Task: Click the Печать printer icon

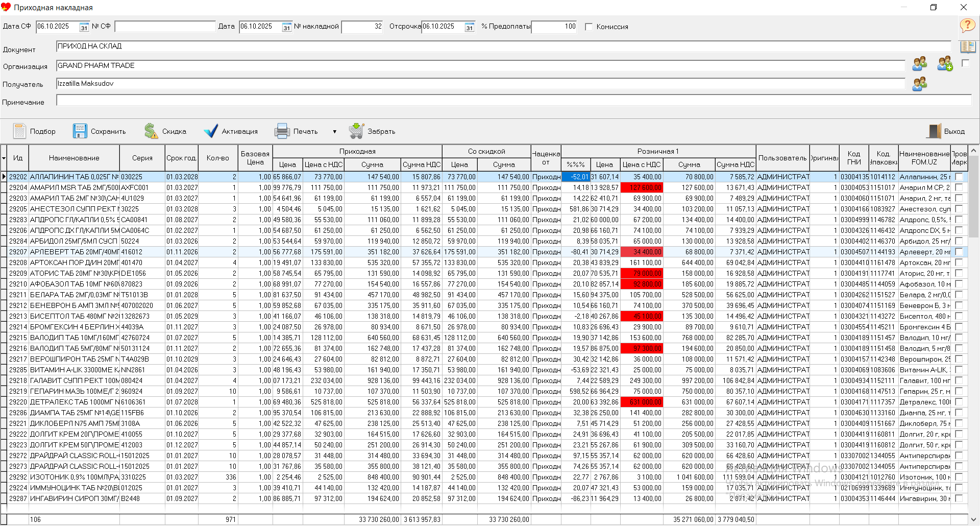Action: tap(282, 131)
